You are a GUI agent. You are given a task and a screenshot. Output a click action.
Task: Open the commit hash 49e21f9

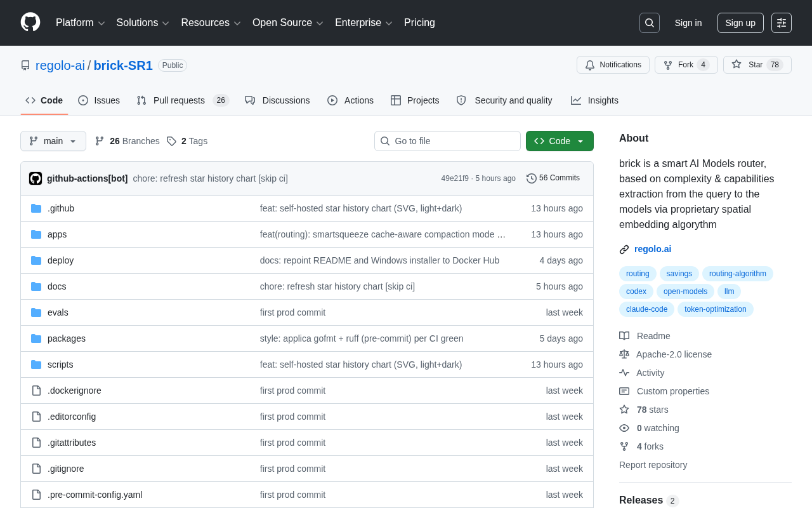(x=455, y=178)
